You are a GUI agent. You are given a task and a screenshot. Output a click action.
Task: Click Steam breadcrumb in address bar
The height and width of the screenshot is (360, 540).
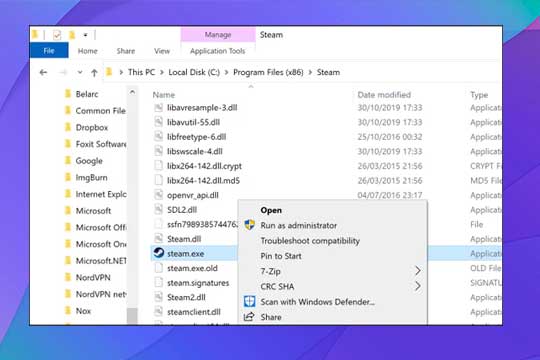click(x=328, y=72)
